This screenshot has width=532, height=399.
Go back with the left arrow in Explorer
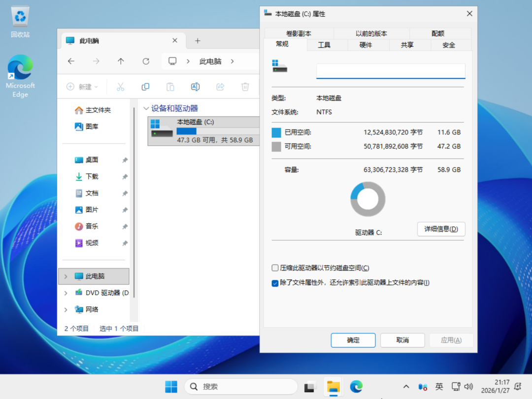click(71, 62)
